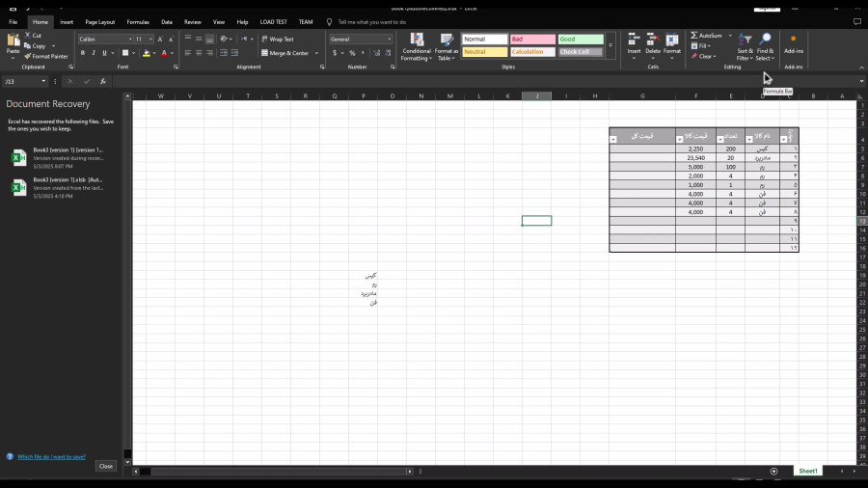Click the Format cells icon
Screen dimensions: 868x488
point(672,40)
